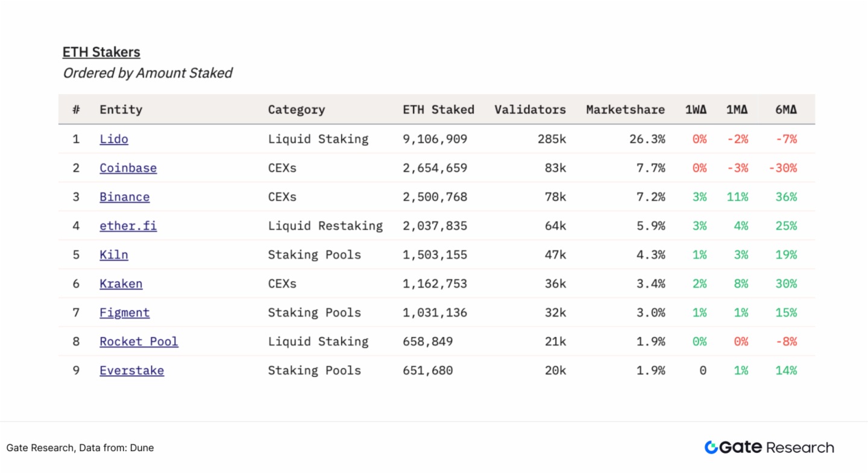Click the 1MΔ column header
This screenshot has height=474, width=868.
tap(737, 110)
